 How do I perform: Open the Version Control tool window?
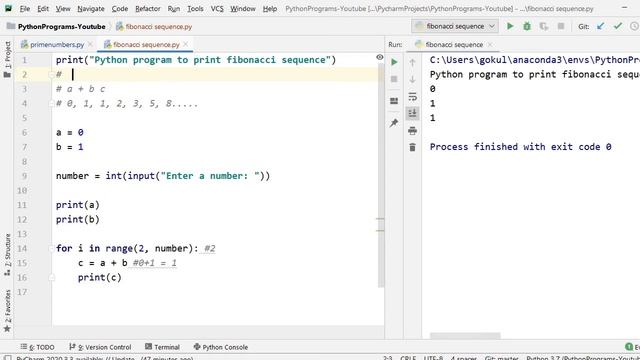point(100,347)
